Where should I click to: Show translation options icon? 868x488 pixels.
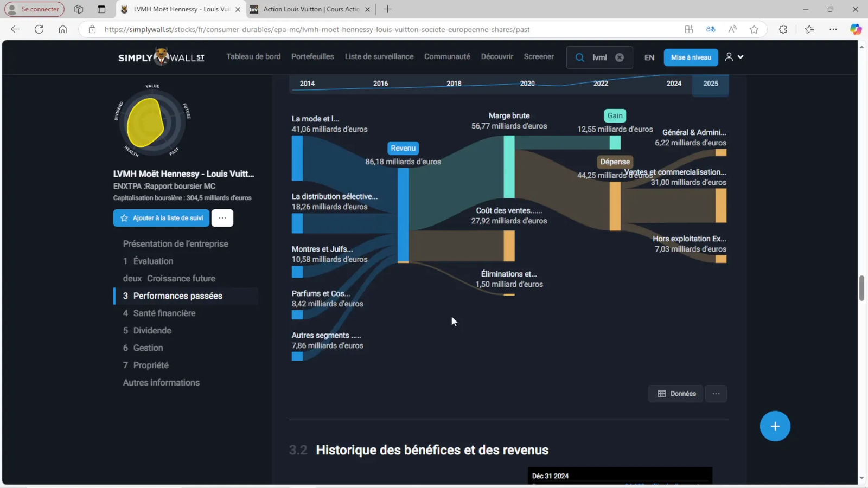pos(711,29)
